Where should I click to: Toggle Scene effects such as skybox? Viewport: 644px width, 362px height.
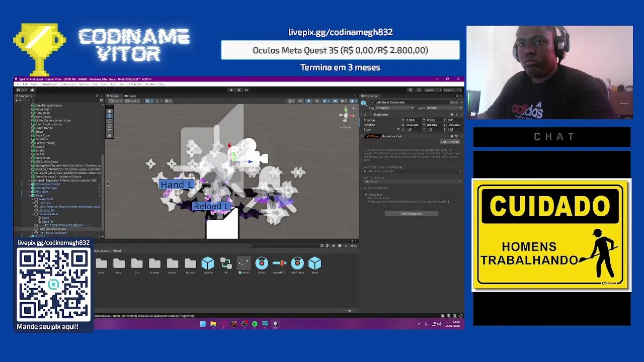[x=325, y=101]
